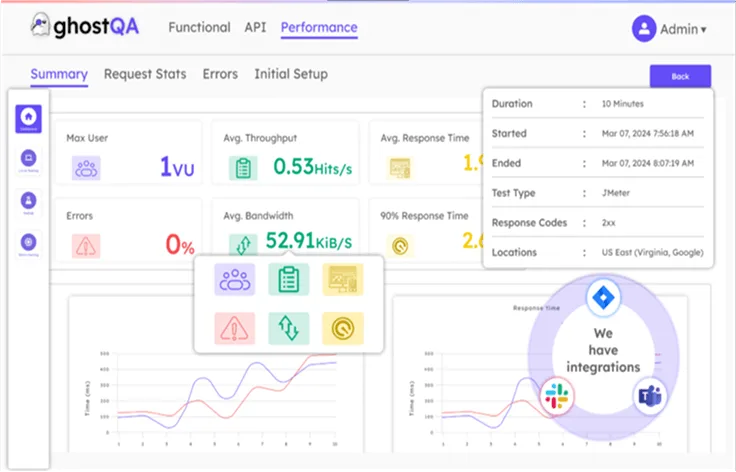Select the person icon in left sidebar
This screenshot has width=736, height=472.
[28, 200]
